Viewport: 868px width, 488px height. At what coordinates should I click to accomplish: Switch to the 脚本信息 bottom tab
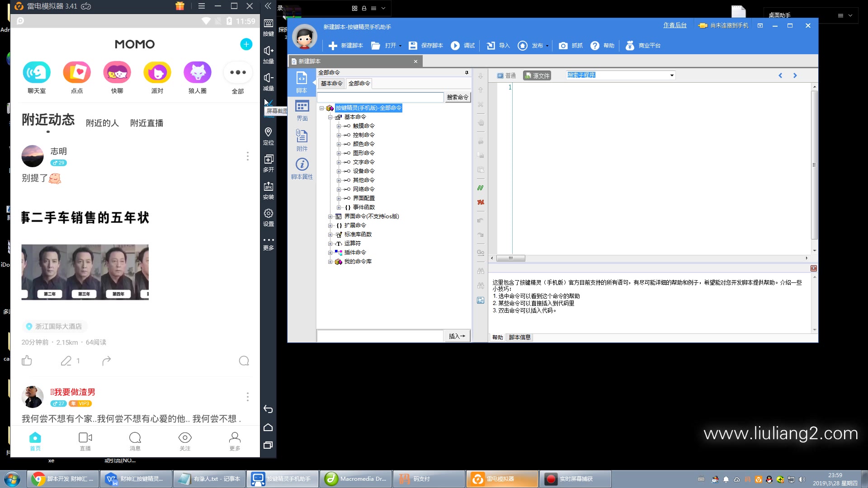click(x=519, y=338)
